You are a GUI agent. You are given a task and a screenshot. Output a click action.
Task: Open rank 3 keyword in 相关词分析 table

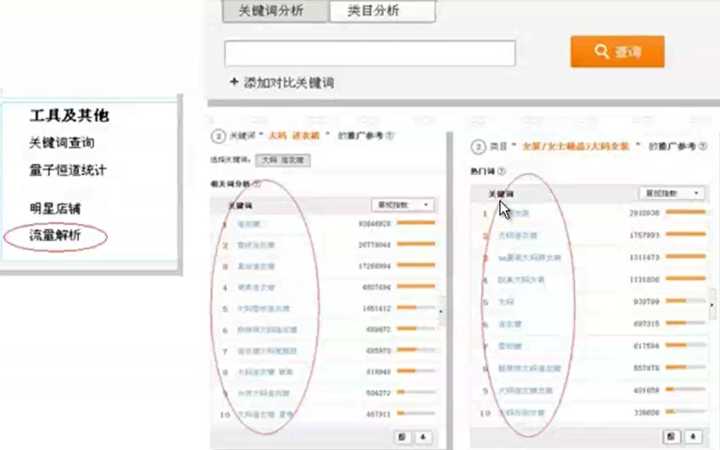pyautogui.click(x=256, y=266)
